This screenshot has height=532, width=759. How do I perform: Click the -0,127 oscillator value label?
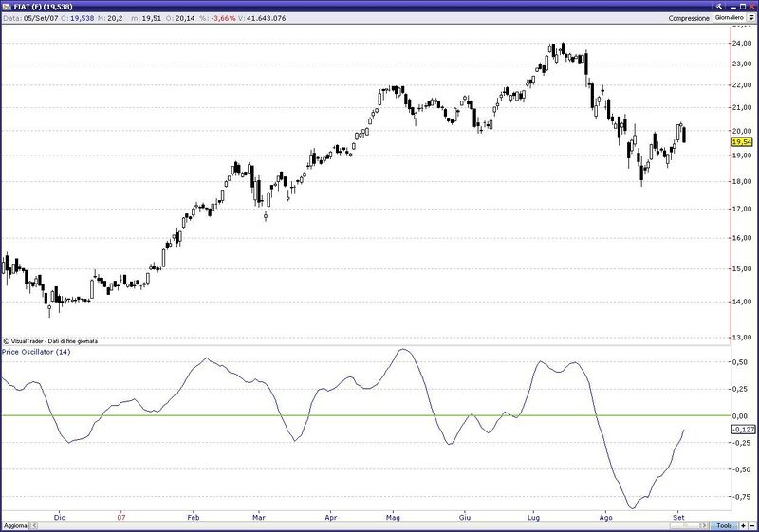point(743,430)
